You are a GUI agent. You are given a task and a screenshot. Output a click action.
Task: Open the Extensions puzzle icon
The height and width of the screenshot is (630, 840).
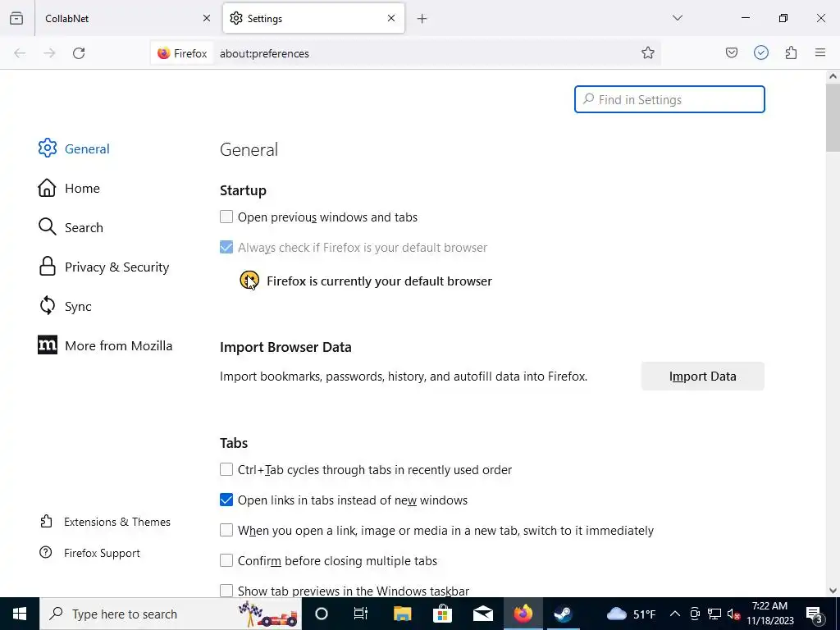click(791, 52)
